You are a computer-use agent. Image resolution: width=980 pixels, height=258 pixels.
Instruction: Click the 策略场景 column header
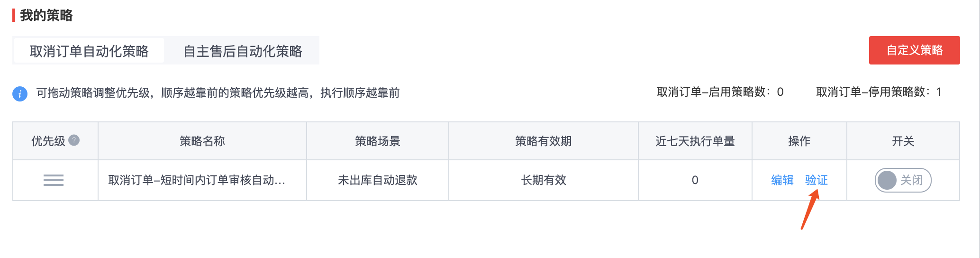pos(378,141)
